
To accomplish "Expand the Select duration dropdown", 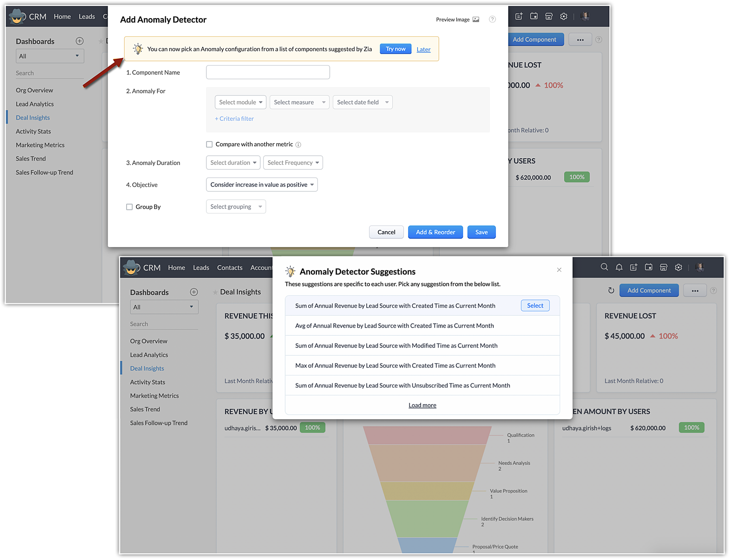I will (233, 162).
